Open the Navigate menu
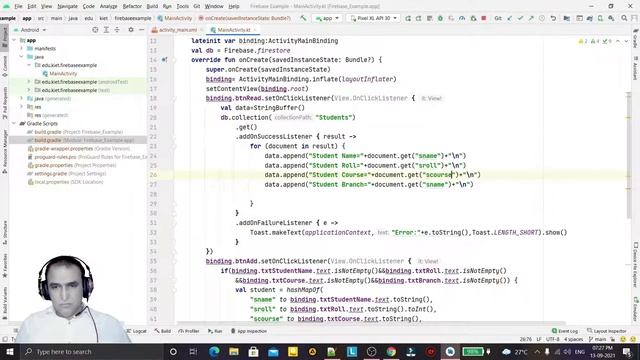This screenshot has height=360, width=640. (x=67, y=6)
